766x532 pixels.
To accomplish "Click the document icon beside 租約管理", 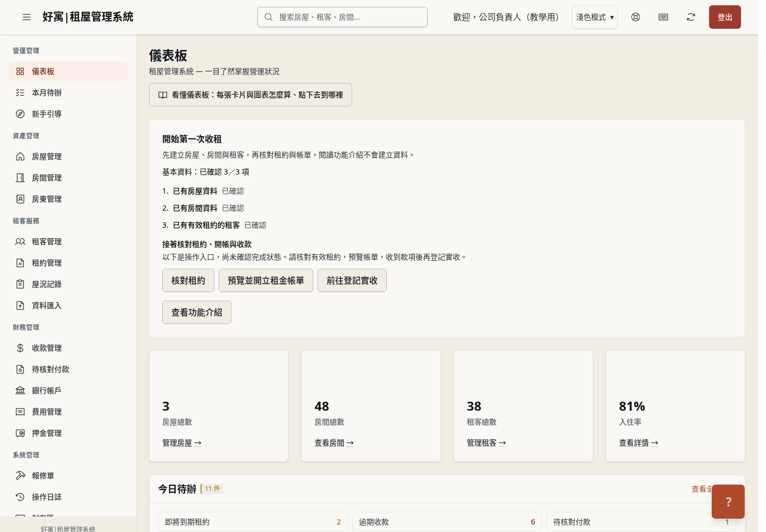I will point(20,263).
